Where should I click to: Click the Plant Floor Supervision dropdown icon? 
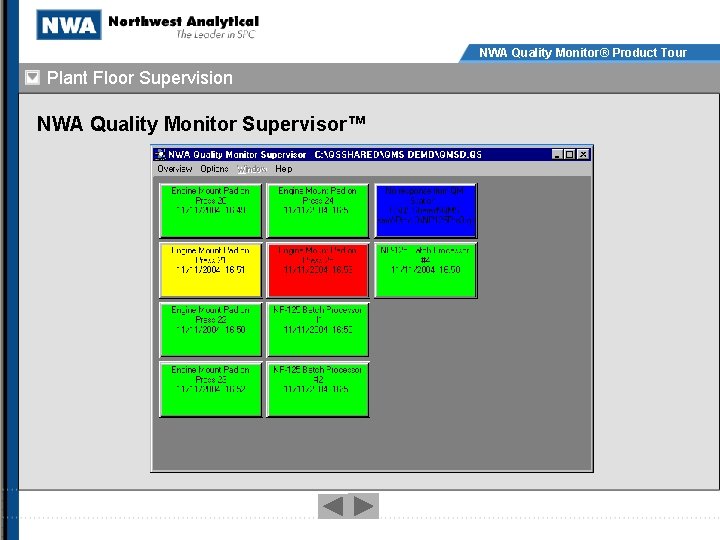(x=33, y=78)
